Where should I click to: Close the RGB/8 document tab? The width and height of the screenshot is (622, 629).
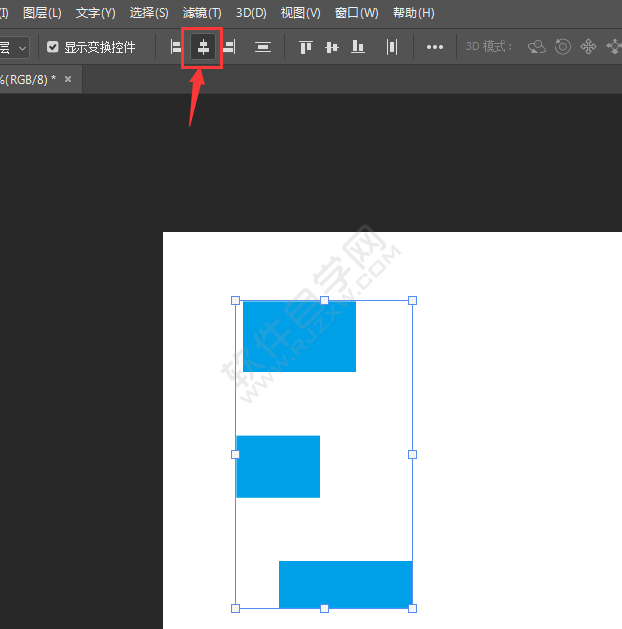[x=68, y=79]
